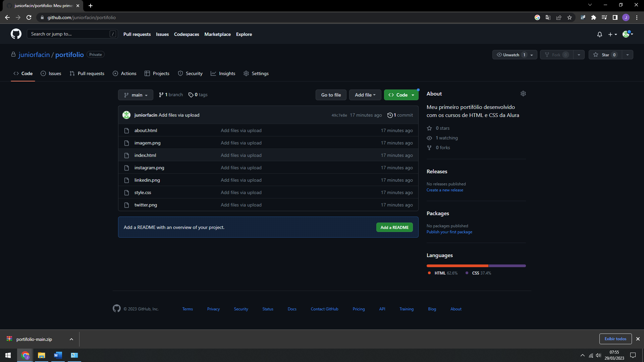644x362 pixels.
Task: Star the portifolio repository
Action: point(605,55)
